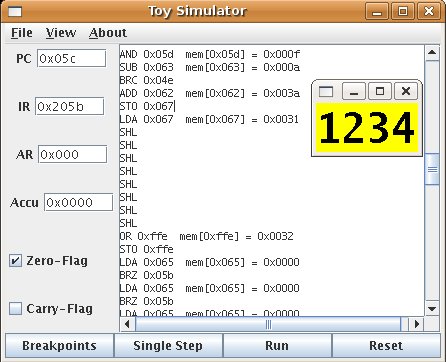Click the horizontal scrollbar right arrow
Viewport: 446px width, 362px height.
click(x=417, y=324)
